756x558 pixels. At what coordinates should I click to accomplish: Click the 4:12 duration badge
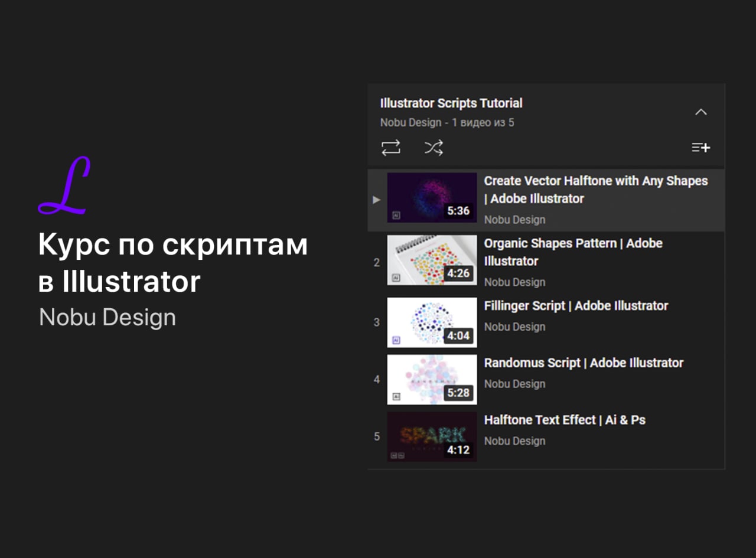coord(458,450)
